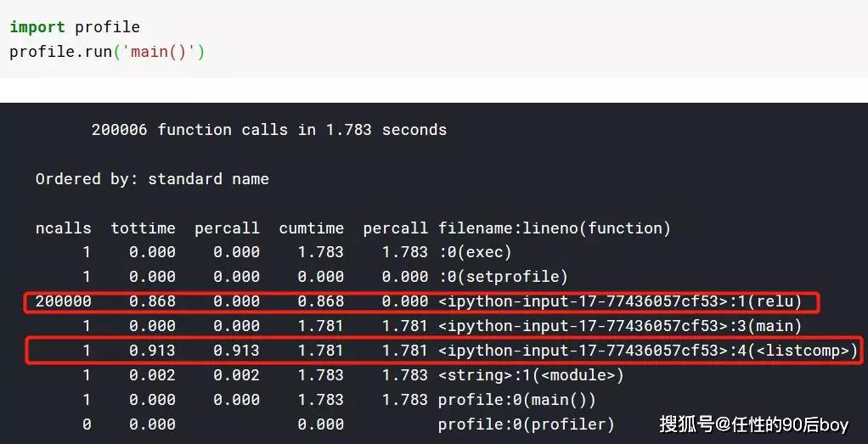Click the tottime column header
Viewport: 868px width, 444px height.
(143, 228)
